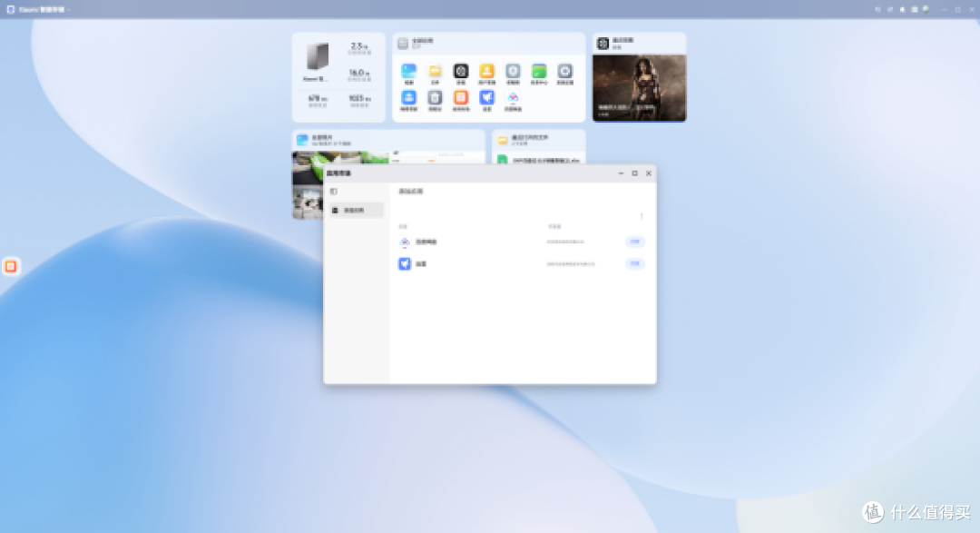Viewport: 980px width, 533px height.
Task: Open the recent files widget folder icon
Action: [503, 140]
